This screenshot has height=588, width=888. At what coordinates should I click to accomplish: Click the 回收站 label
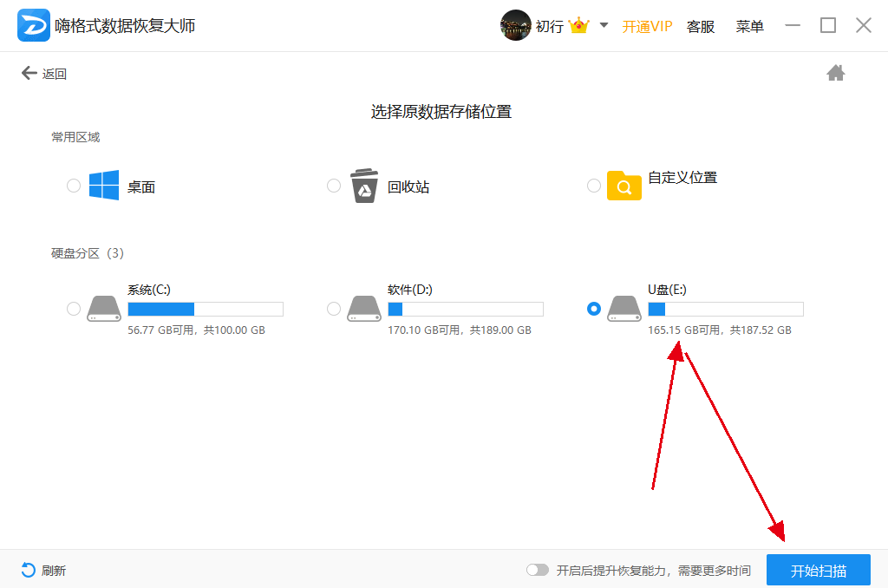pos(408,187)
